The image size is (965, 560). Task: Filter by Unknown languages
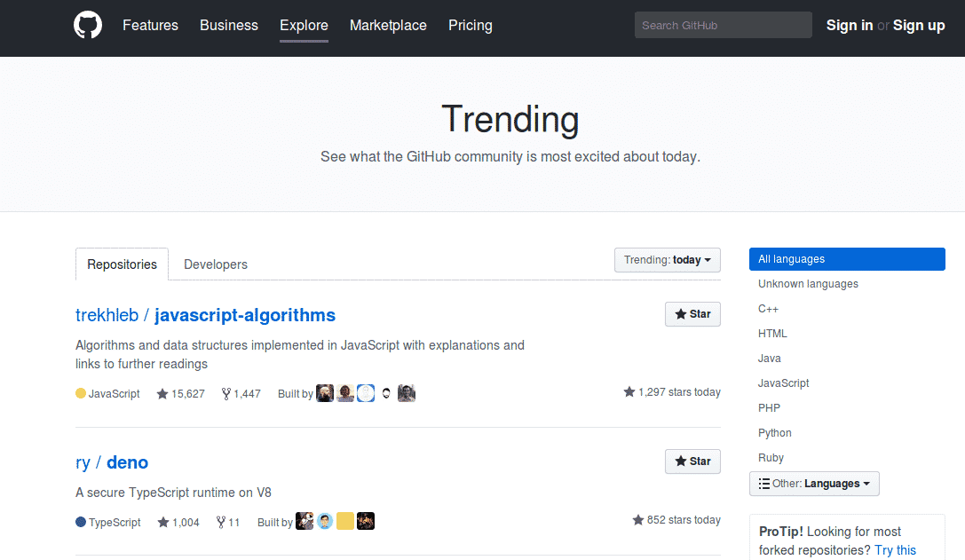(808, 284)
